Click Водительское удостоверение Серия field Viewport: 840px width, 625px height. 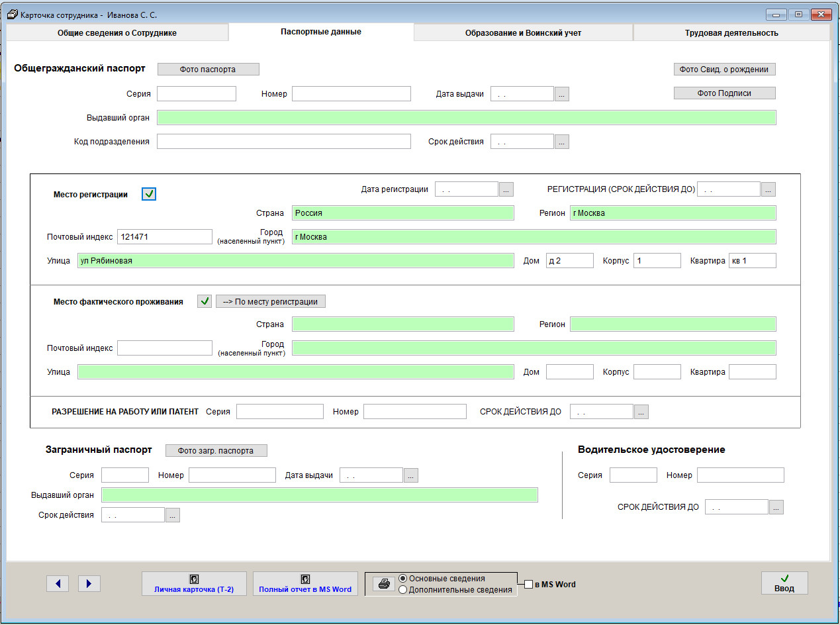633,475
